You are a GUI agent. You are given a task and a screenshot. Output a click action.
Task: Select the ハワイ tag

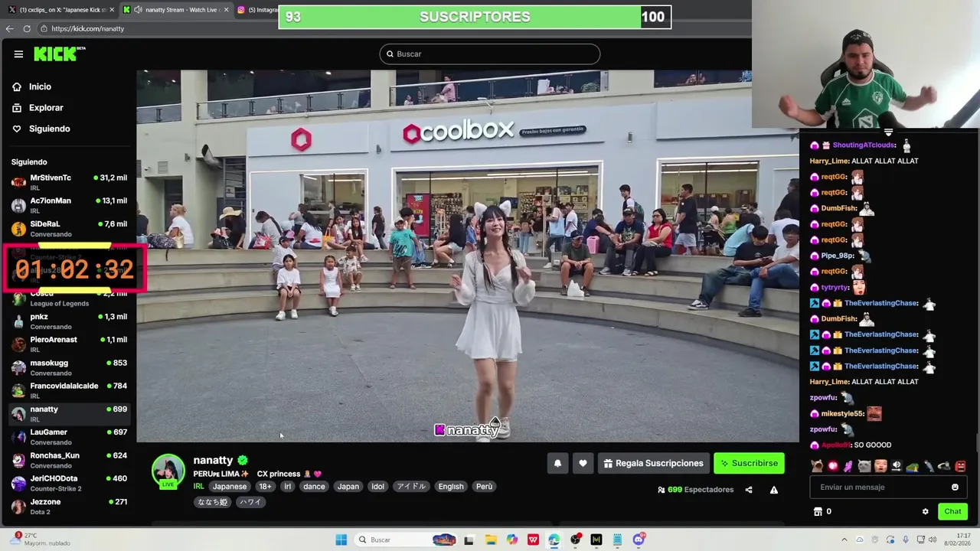(x=250, y=502)
